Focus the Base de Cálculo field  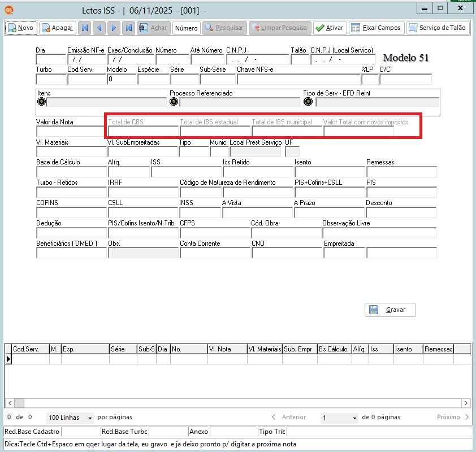point(71,172)
